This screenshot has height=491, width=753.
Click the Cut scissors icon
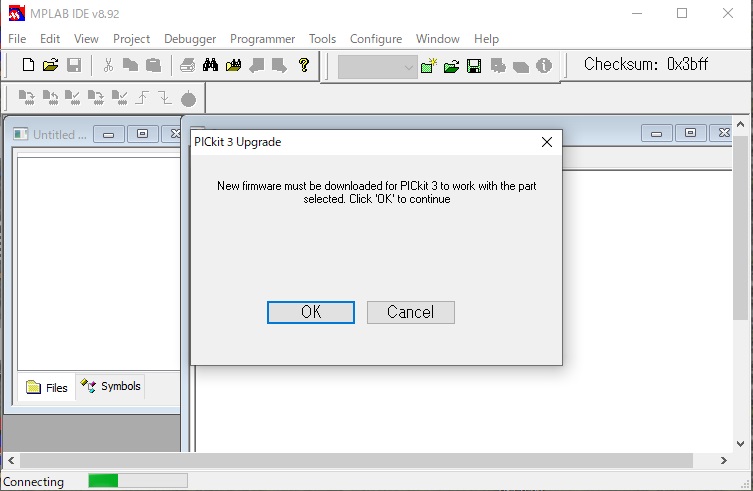[108, 65]
